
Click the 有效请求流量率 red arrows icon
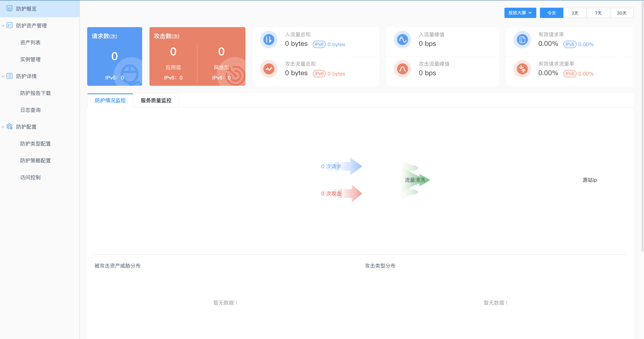522,69
